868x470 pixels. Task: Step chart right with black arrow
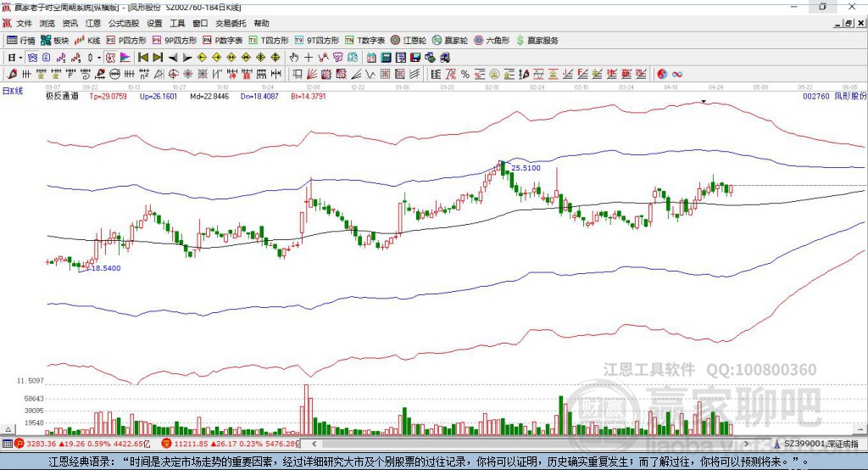pos(187,58)
